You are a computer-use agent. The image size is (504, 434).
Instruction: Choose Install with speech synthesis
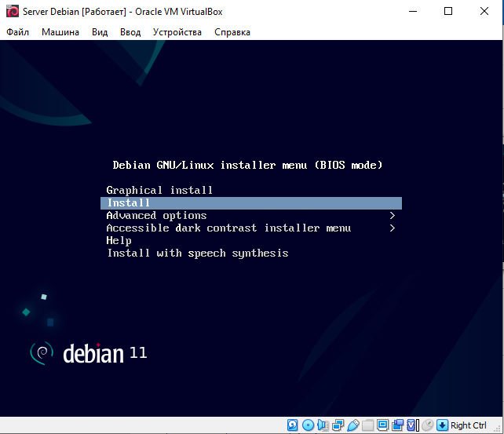click(197, 253)
